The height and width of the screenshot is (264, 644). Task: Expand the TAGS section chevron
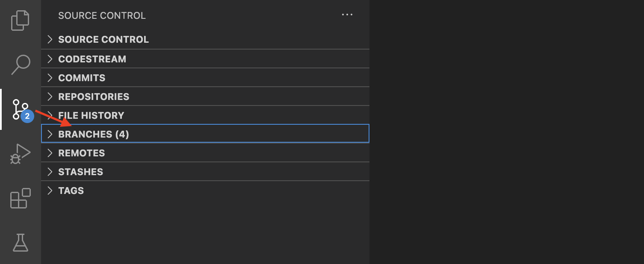click(x=50, y=191)
